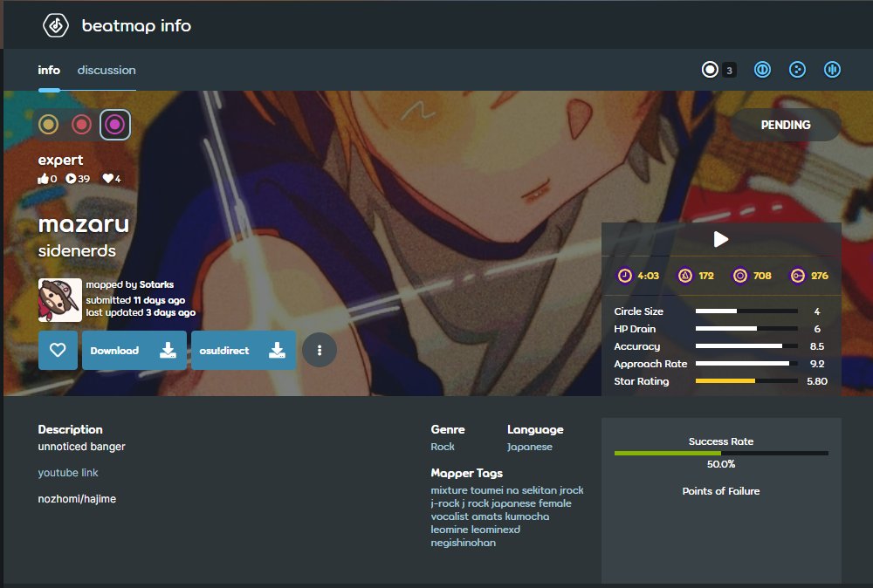Click the thumbs-up count icon
This screenshot has height=588, width=873.
pos(44,179)
